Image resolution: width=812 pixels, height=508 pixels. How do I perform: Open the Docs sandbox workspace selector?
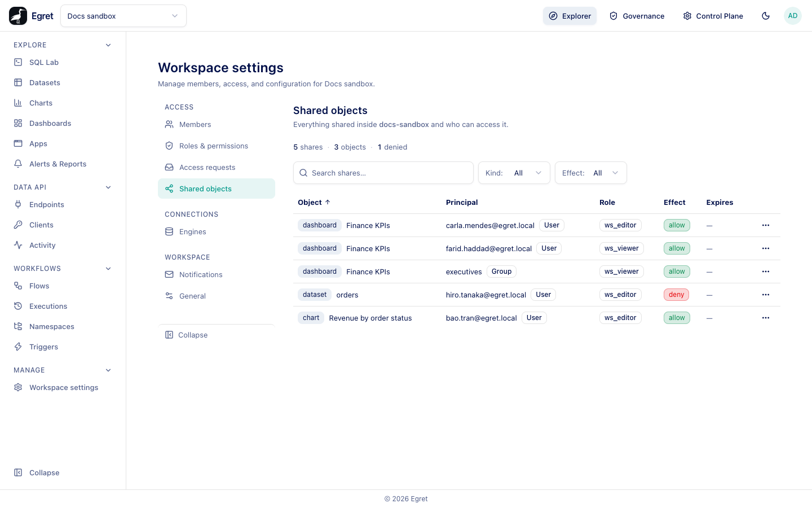click(x=123, y=16)
